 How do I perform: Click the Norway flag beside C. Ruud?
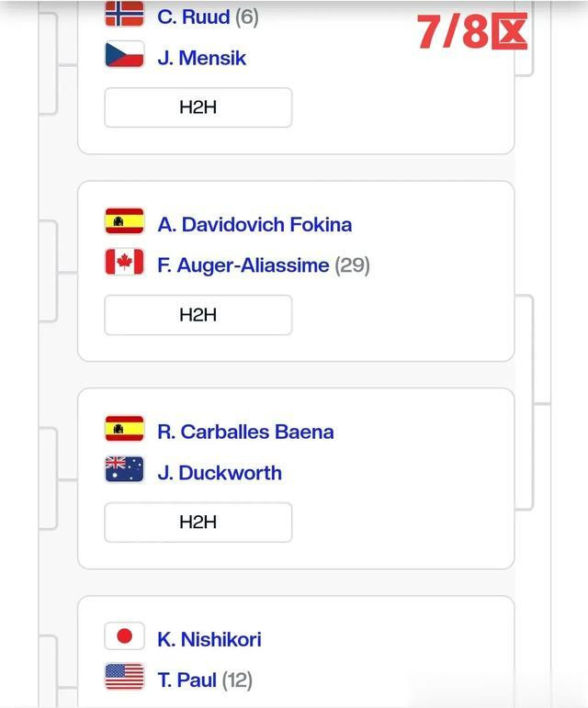(124, 14)
